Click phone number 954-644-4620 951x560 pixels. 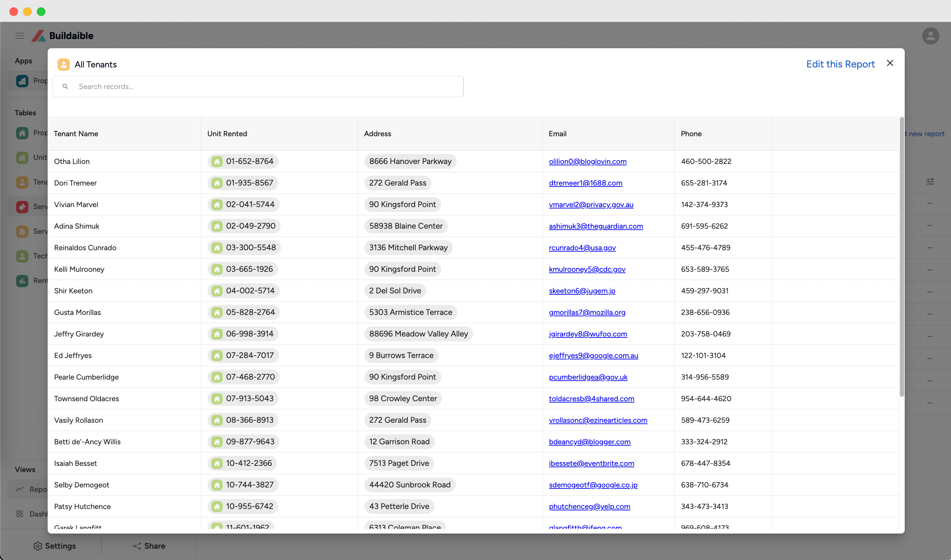(x=706, y=398)
